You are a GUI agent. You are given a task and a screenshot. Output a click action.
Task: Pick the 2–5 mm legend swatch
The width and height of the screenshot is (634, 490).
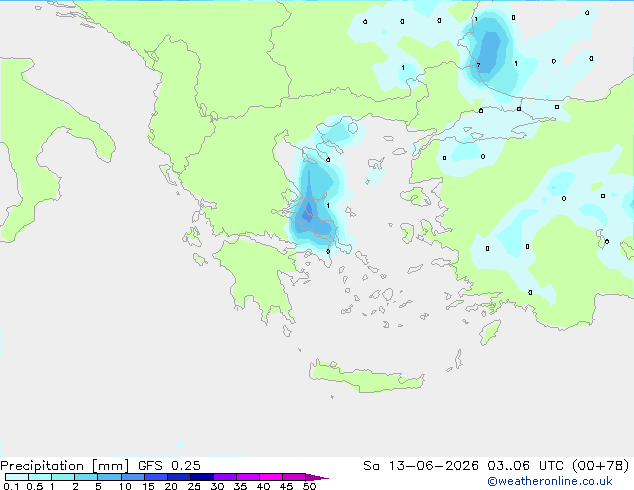point(86,477)
